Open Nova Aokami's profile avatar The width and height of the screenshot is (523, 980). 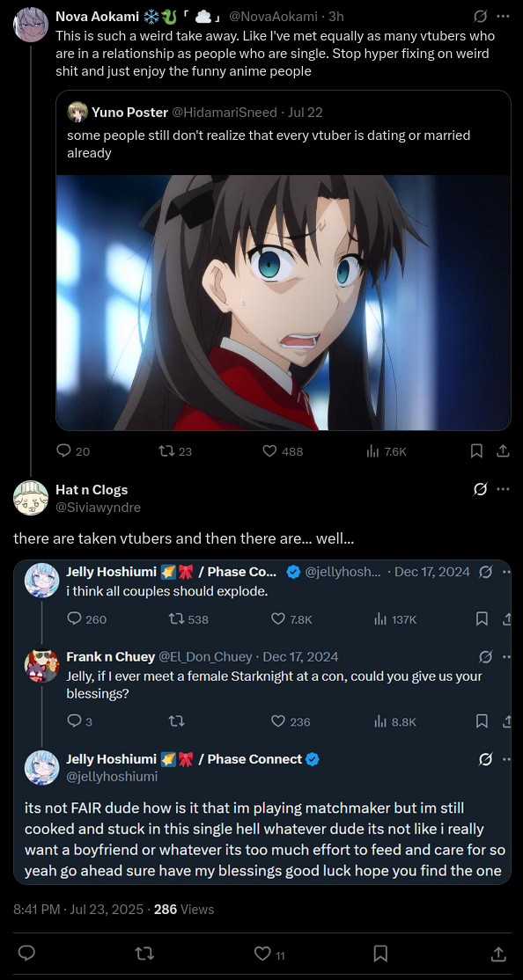(x=31, y=25)
